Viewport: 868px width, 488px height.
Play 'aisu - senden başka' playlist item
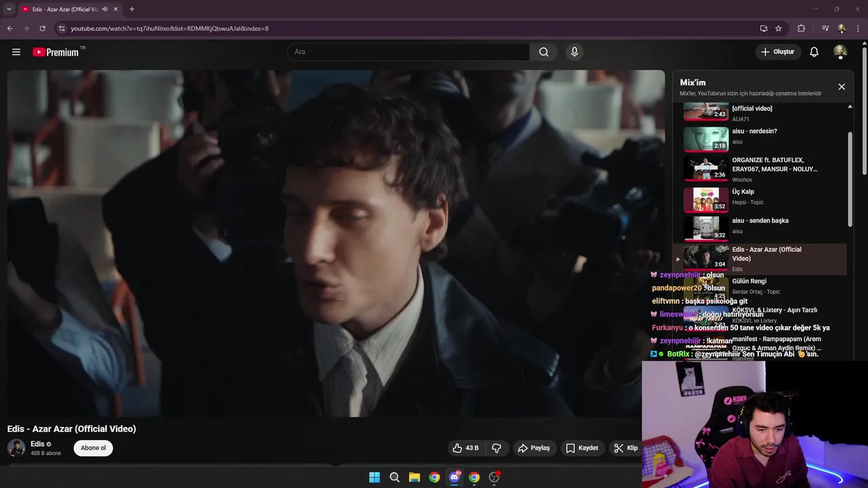click(759, 227)
